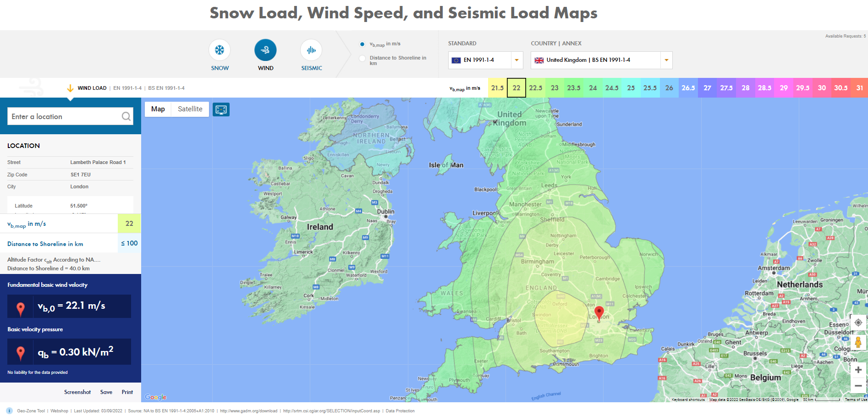Click the wind load arrow icon next to WIND LOAD

click(71, 88)
